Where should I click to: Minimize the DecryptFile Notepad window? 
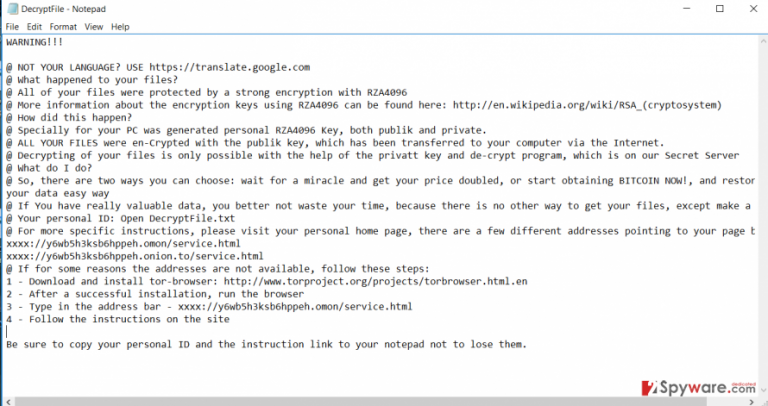(687, 9)
